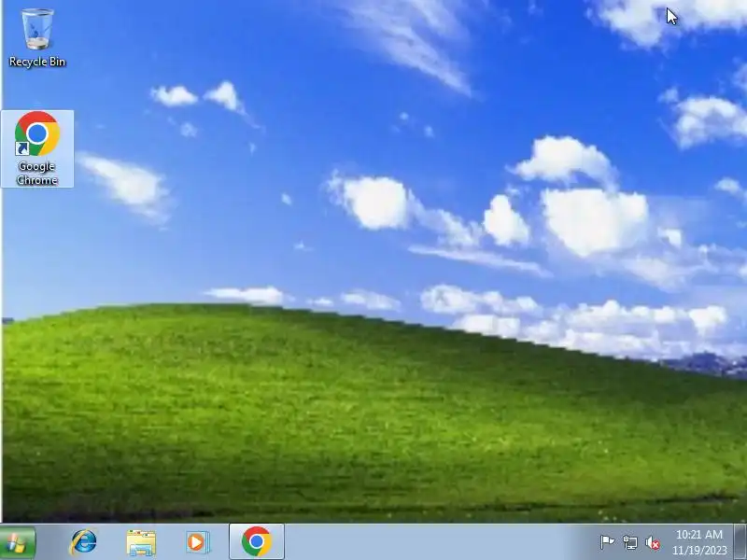This screenshot has height=560, width=747.
Task: Click the muted volume speaker icon
Action: pyautogui.click(x=653, y=542)
